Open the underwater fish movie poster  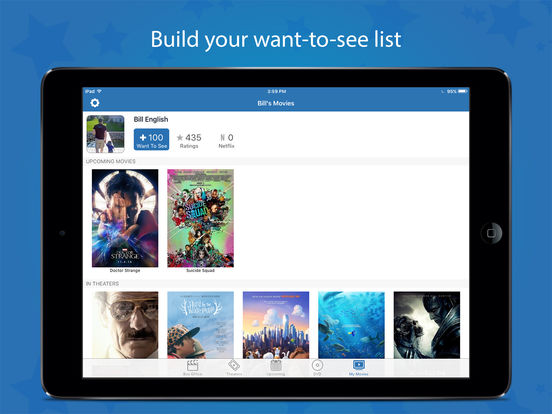(x=351, y=325)
